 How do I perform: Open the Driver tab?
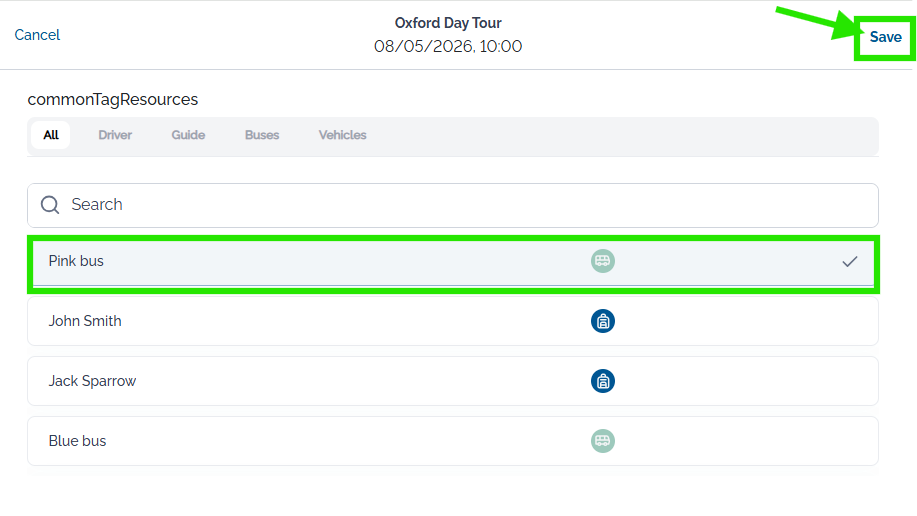[x=115, y=135]
